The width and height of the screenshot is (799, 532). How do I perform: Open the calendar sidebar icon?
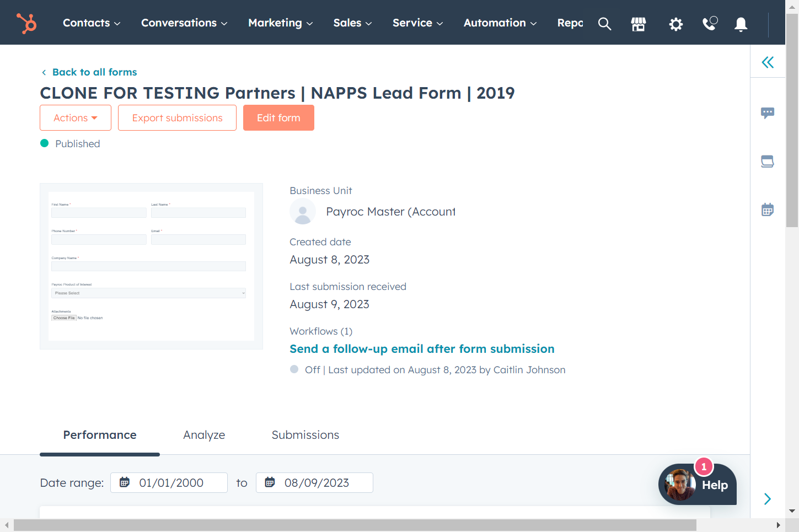click(x=768, y=209)
